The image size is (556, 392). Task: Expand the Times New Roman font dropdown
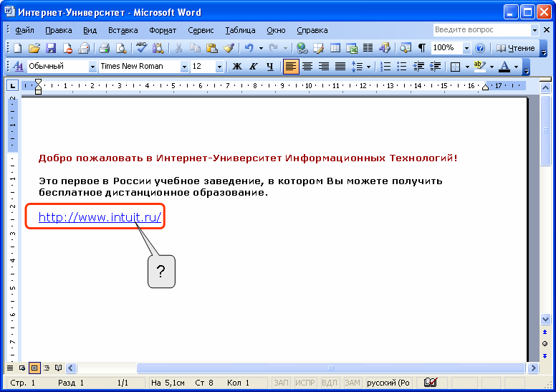point(184,67)
